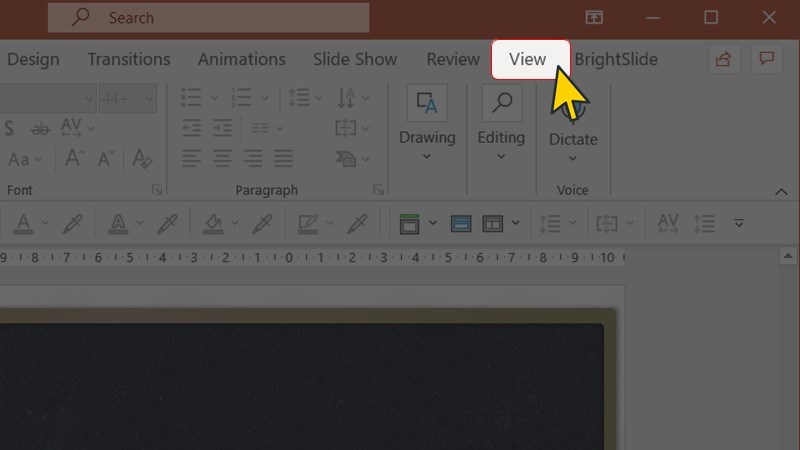Toggle text shadow S button
This screenshot has height=450, width=800.
(9, 128)
